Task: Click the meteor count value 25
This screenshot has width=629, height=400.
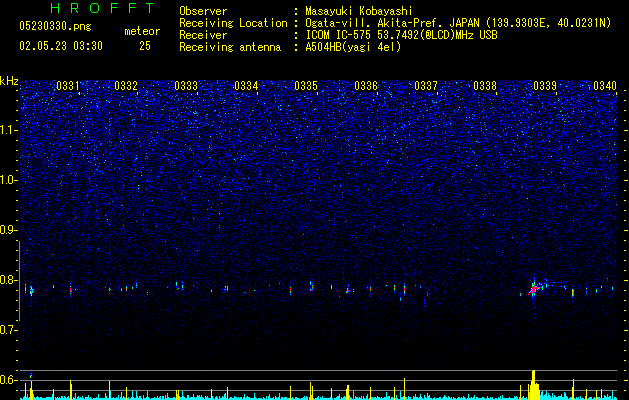Action: 145,46
